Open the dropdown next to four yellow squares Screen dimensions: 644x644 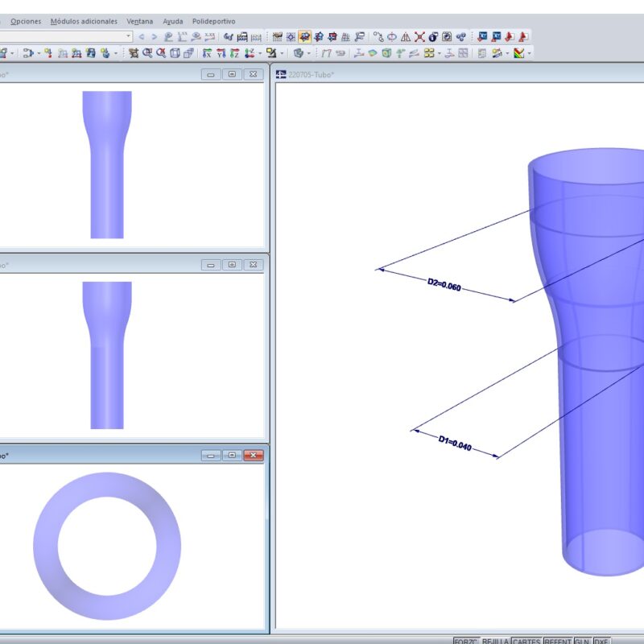440,53
